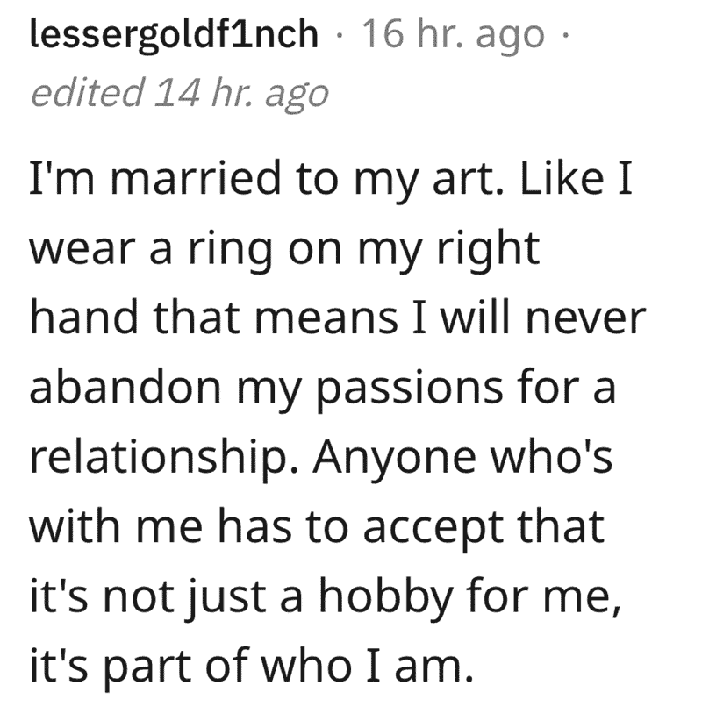Screen dimensions: 702x728
Task: Click the final line "it's part of who I am."
Action: (x=251, y=668)
